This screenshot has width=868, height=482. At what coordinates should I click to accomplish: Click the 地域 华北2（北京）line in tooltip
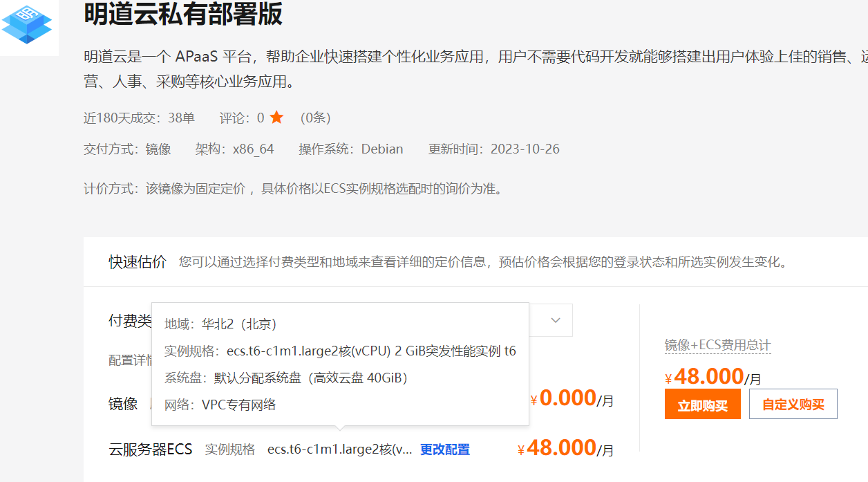click(x=220, y=324)
